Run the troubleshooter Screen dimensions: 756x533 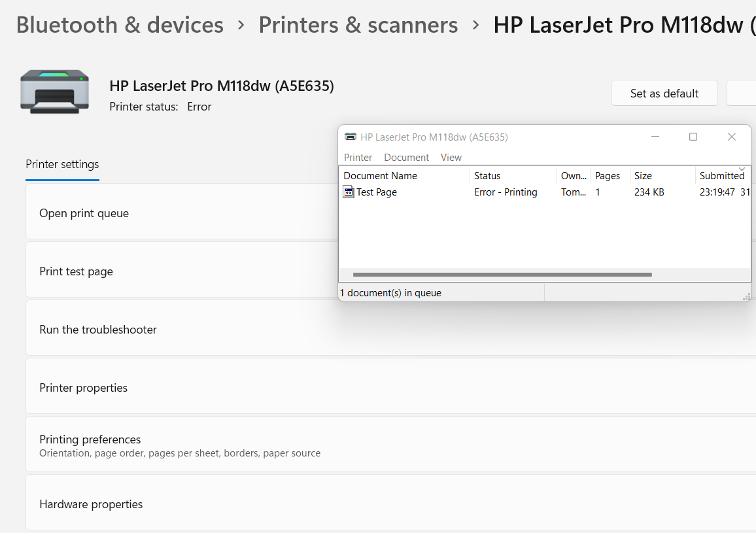98,330
